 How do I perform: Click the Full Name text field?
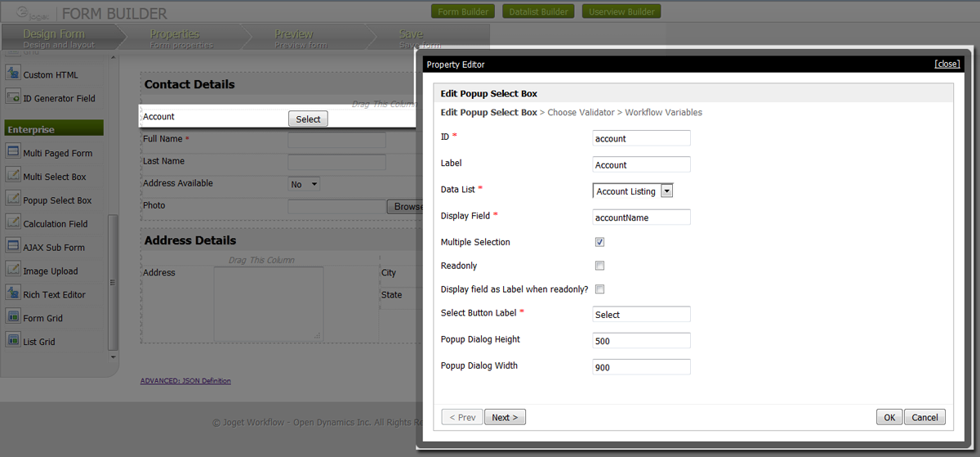(x=336, y=141)
